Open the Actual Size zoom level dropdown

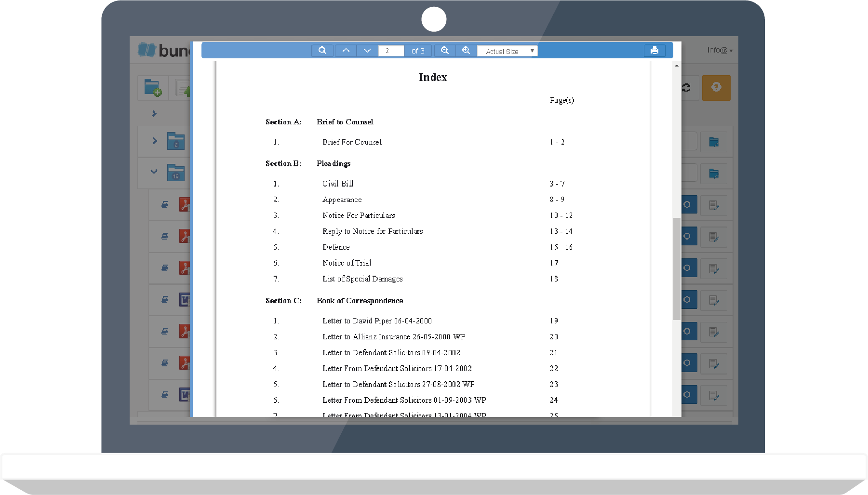[x=507, y=51]
